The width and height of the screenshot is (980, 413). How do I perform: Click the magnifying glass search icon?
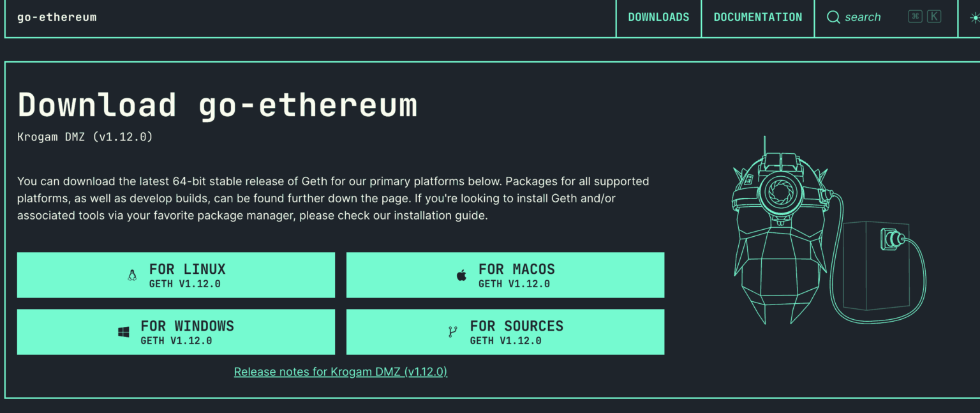(x=833, y=17)
